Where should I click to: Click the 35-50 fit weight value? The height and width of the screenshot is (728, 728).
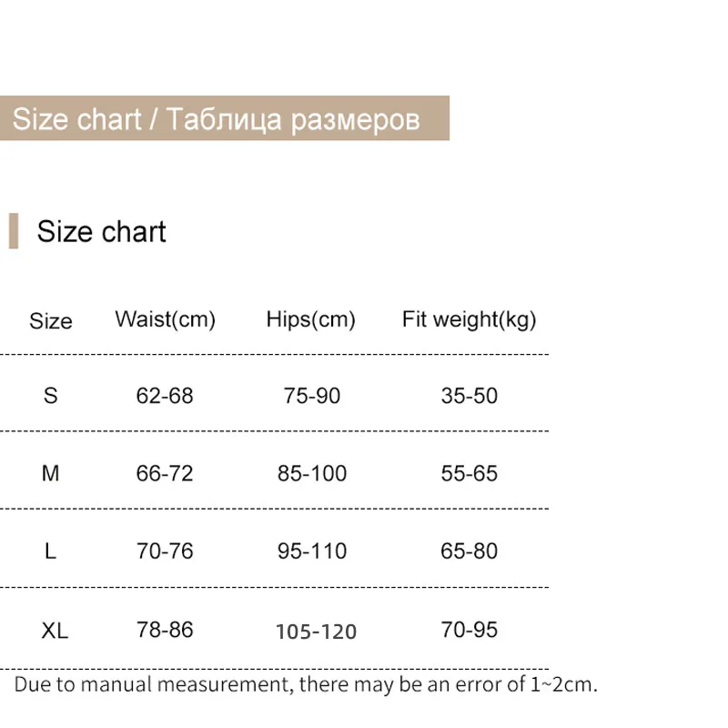coord(470,396)
